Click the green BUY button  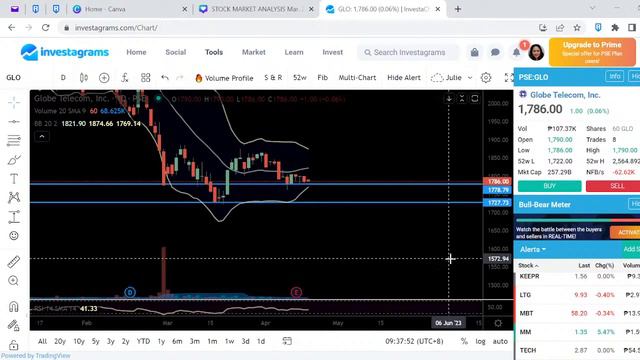549,186
